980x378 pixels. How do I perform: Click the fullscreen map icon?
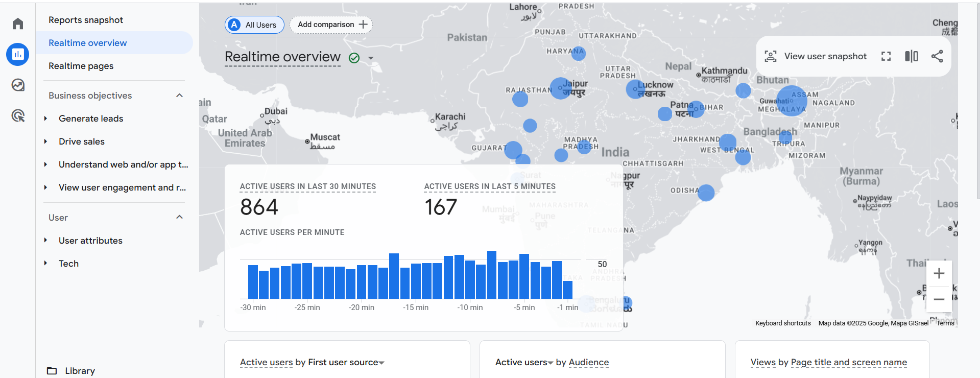coord(886,56)
